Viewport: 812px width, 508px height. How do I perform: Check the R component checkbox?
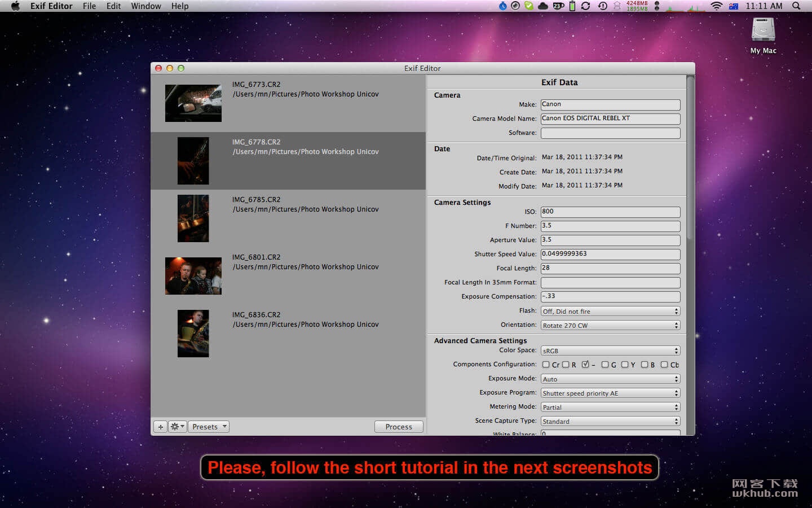[566, 365]
